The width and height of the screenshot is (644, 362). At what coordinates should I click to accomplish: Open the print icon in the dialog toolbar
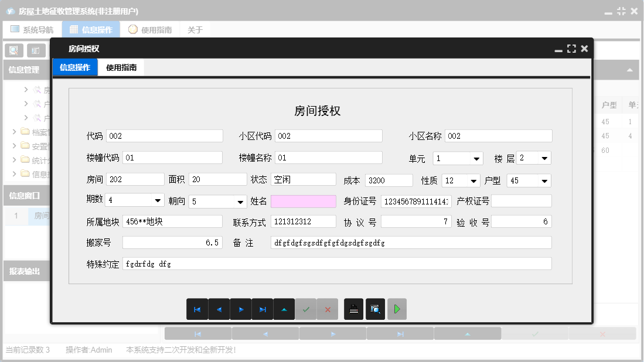(353, 309)
